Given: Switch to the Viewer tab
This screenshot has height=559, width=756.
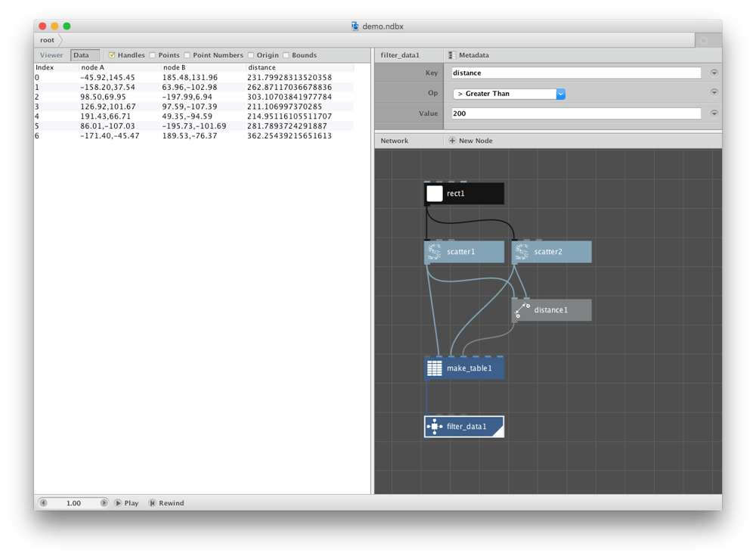Looking at the screenshot, I should [51, 55].
